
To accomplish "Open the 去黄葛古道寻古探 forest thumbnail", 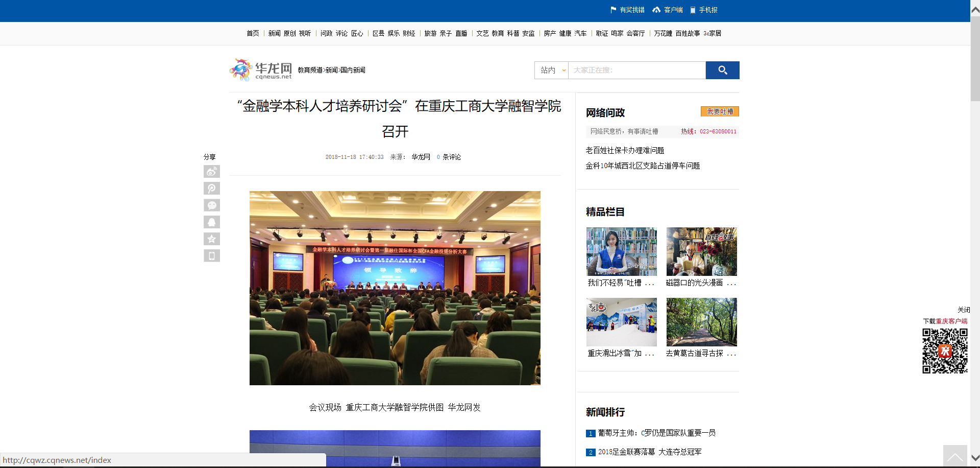I will 701,322.
